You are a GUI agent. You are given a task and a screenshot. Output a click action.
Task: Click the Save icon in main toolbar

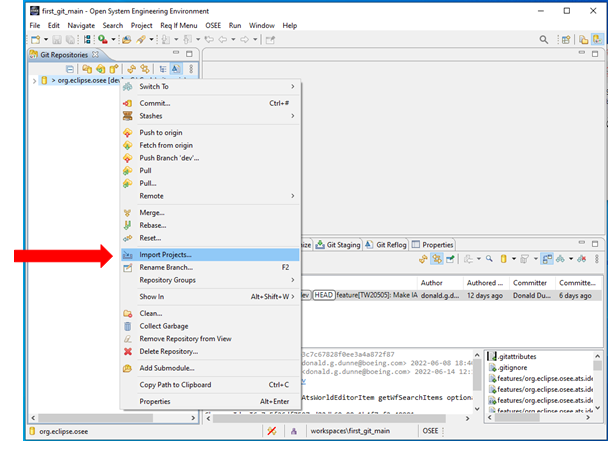(x=57, y=40)
